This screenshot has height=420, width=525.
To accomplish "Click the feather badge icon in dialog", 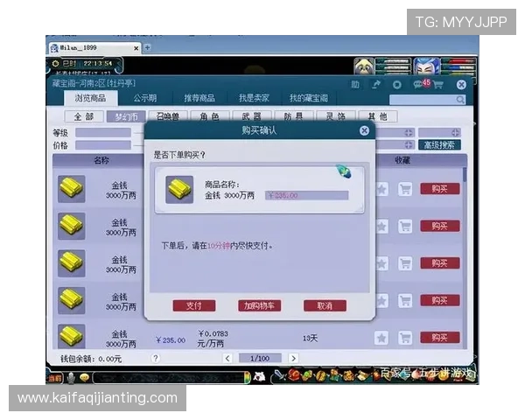I will [x=344, y=171].
